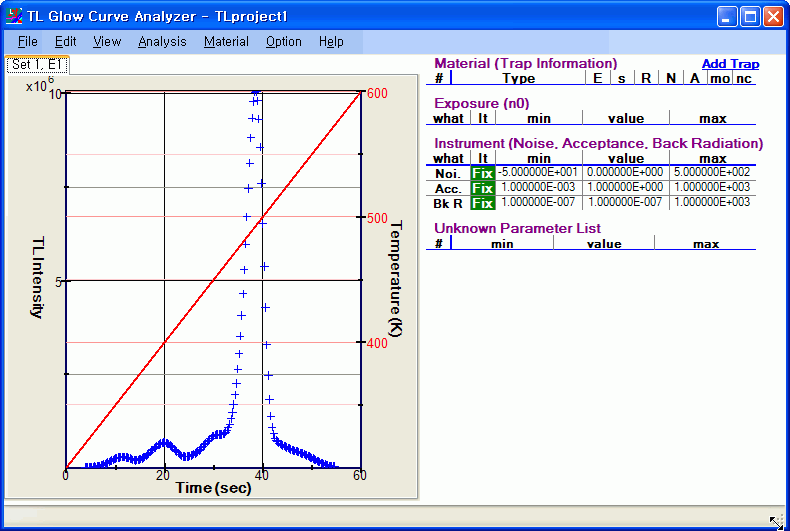This screenshot has height=531, width=790.
Task: Open the View menu
Action: point(107,42)
